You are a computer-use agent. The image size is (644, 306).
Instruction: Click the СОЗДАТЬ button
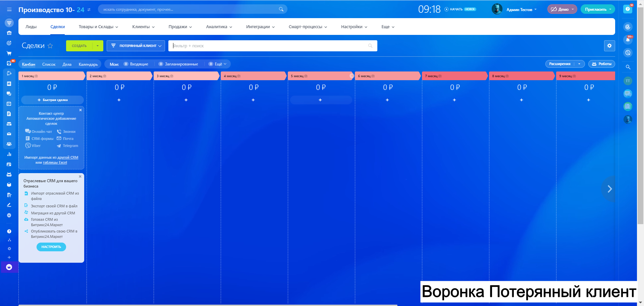(x=79, y=46)
